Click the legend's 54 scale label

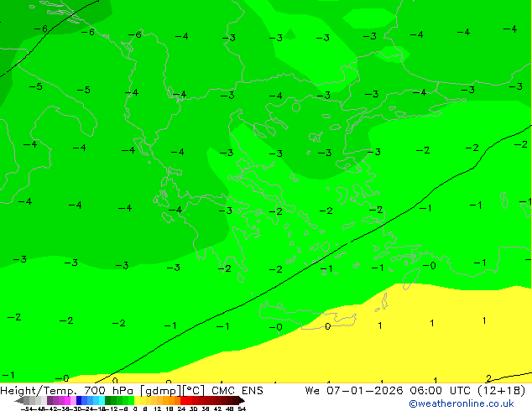pyautogui.click(x=242, y=408)
